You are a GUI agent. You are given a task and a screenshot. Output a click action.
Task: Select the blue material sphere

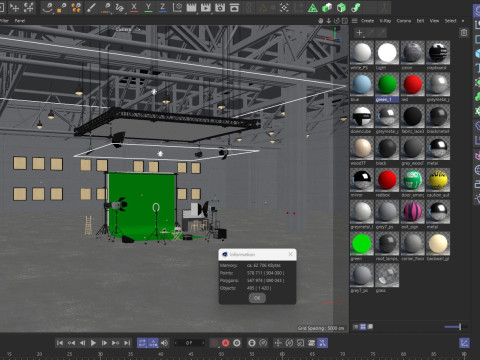click(362, 84)
